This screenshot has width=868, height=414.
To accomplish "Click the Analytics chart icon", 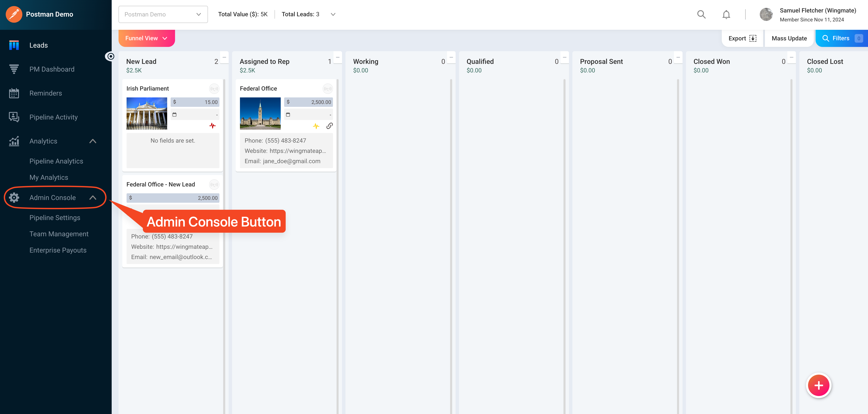I will [x=14, y=141].
